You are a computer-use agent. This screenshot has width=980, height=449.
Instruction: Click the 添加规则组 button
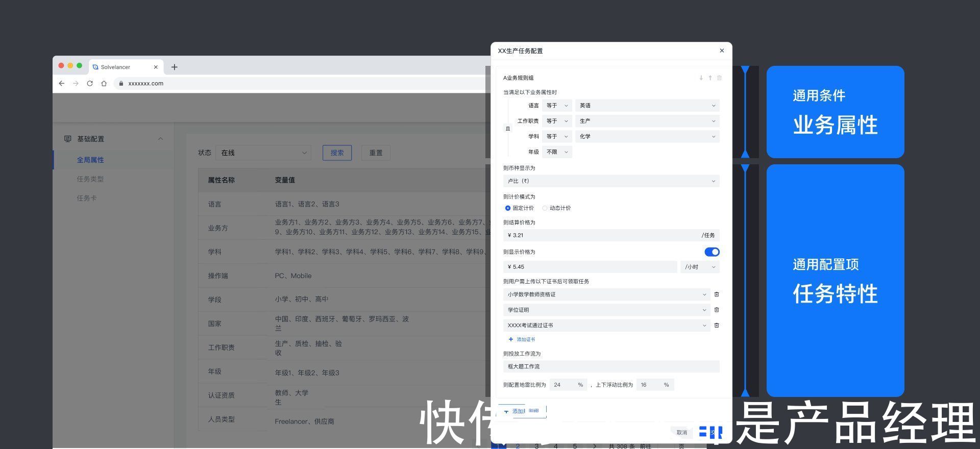pyautogui.click(x=522, y=411)
